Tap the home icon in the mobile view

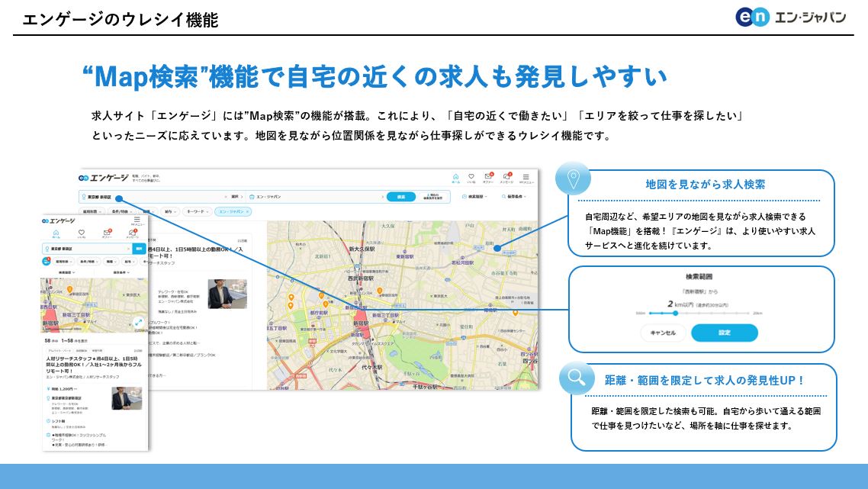(56, 233)
